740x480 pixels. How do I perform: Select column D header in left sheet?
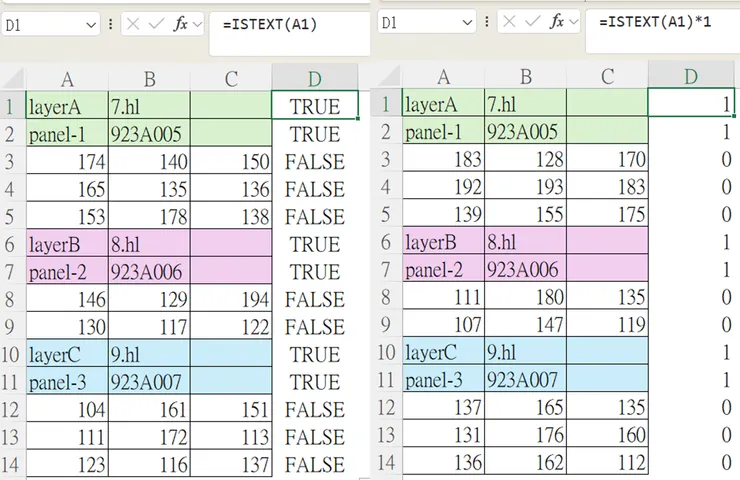(x=314, y=78)
